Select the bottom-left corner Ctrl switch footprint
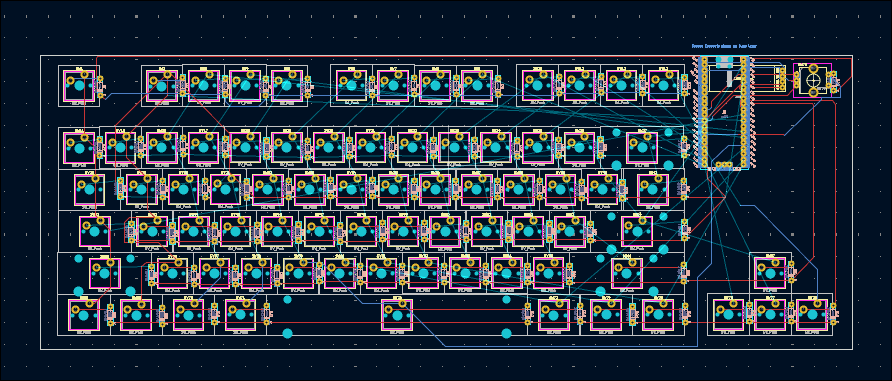Screen dimensions: 892x381 pyautogui.click(x=84, y=314)
